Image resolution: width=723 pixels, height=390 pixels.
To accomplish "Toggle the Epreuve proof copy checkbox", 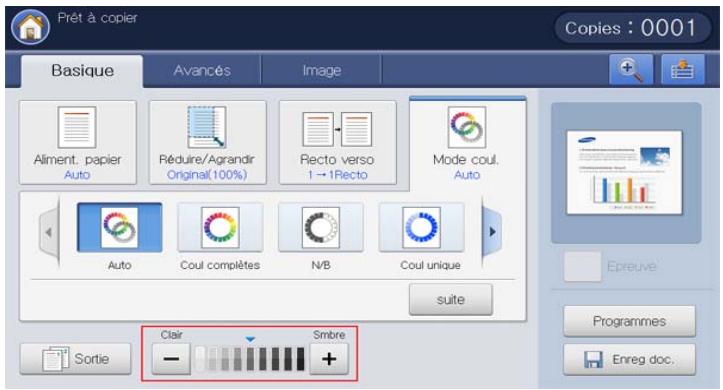I will click(x=583, y=266).
